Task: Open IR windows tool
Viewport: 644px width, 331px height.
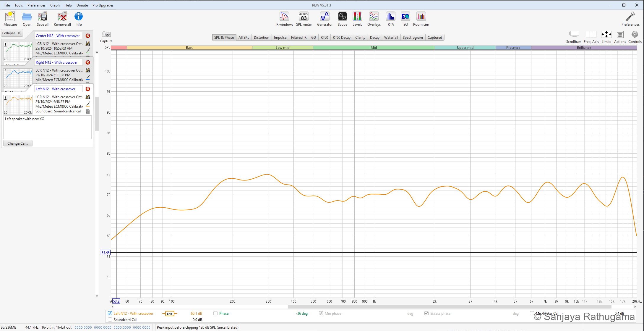Action: 284,17
